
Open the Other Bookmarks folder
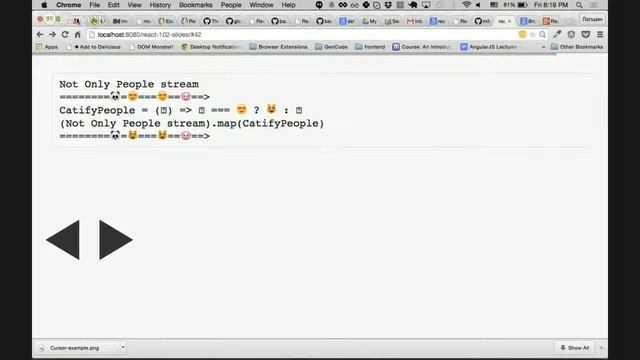[577, 47]
